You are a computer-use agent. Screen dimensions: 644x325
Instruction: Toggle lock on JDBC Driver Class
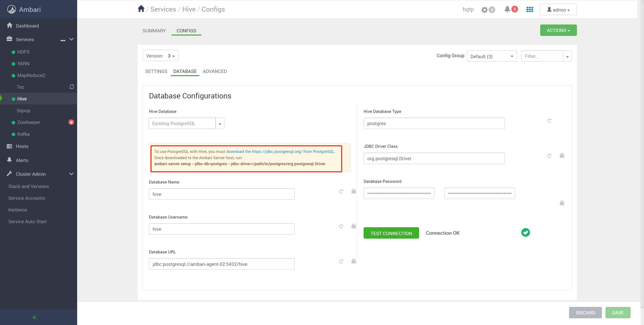point(562,155)
